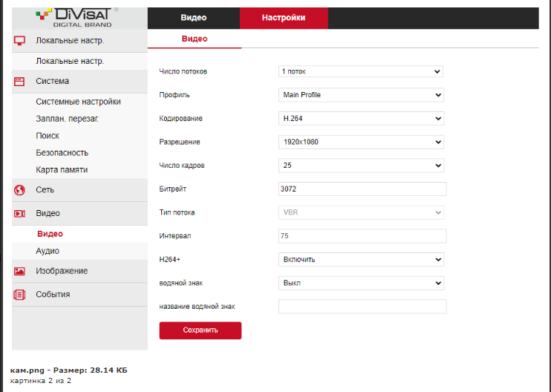Expand the Профиль Main Profile dropdown
551x392 pixels.
tap(361, 95)
